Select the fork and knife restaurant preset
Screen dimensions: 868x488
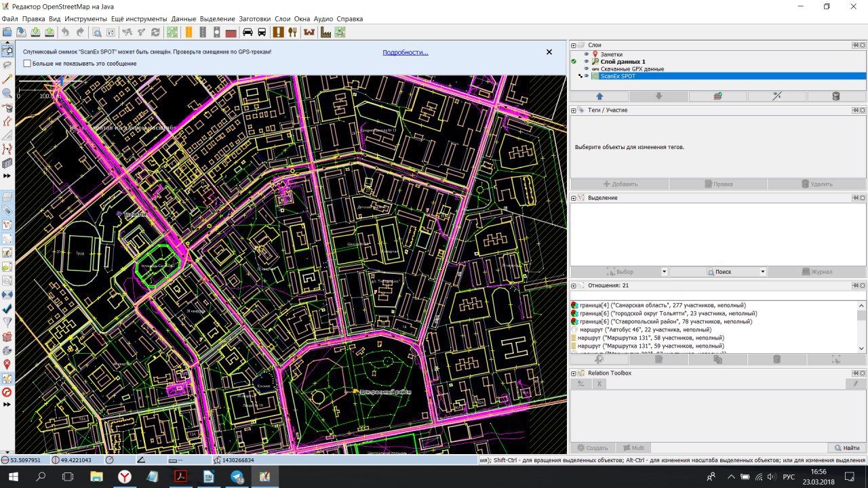coord(293,32)
